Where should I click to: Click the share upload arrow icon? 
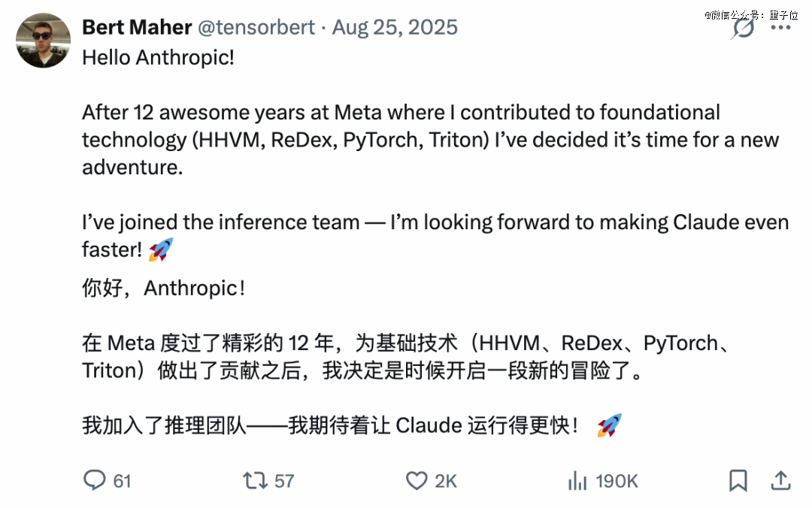[x=780, y=479]
